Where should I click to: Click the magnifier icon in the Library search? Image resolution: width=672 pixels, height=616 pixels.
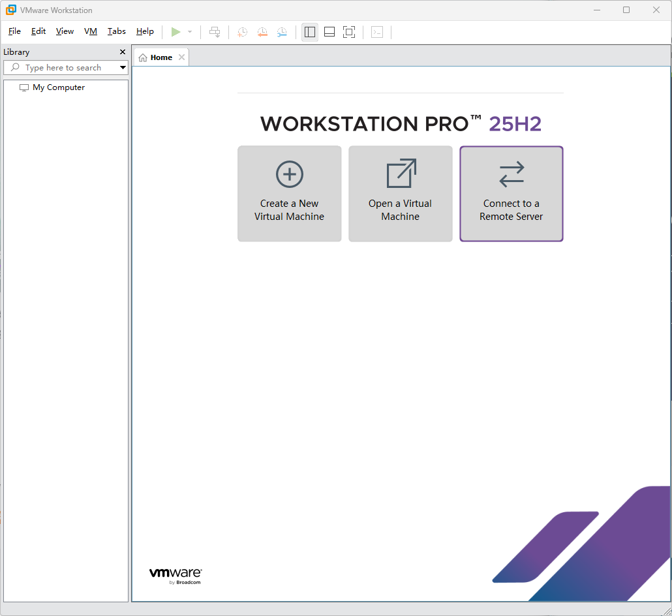click(14, 67)
